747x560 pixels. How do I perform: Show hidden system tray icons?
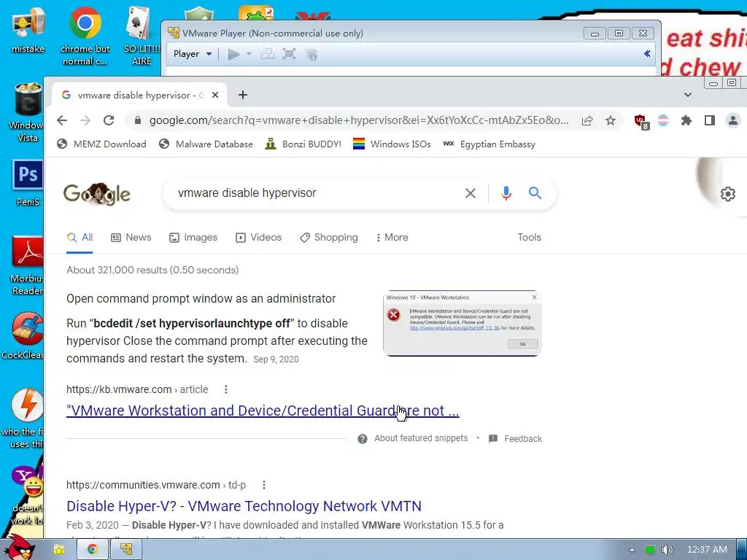632,550
